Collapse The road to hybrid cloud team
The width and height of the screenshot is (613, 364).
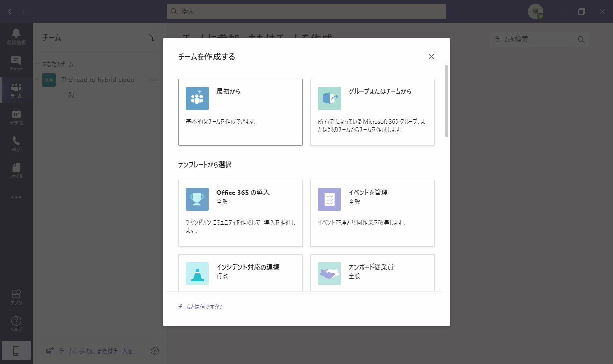[37, 80]
